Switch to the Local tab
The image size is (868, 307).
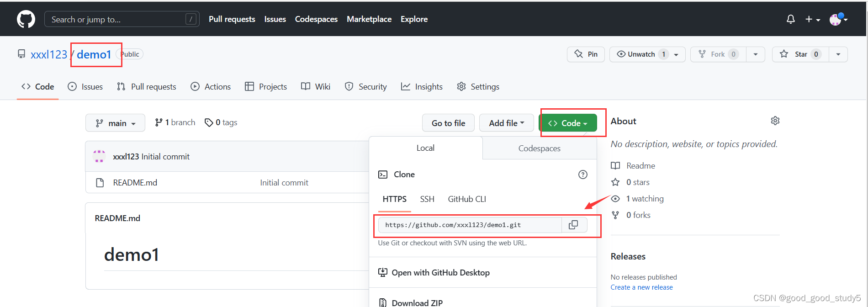click(x=425, y=148)
